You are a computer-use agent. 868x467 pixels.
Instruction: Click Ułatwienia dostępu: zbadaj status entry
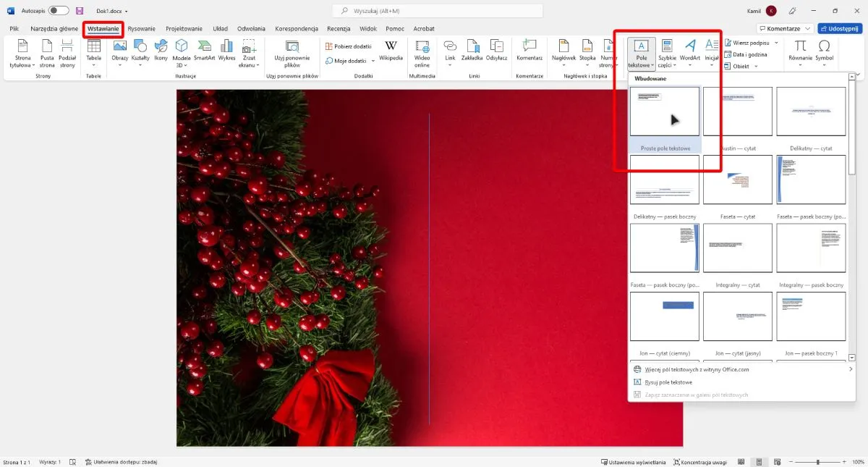click(121, 461)
